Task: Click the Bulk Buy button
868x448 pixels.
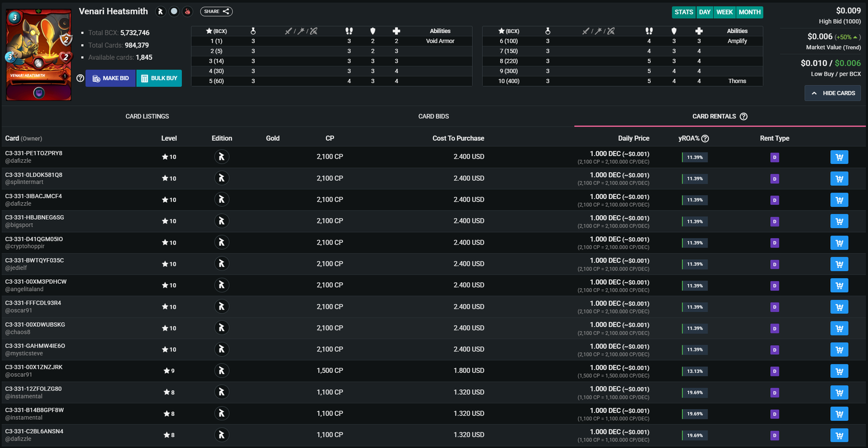Action: pos(159,78)
